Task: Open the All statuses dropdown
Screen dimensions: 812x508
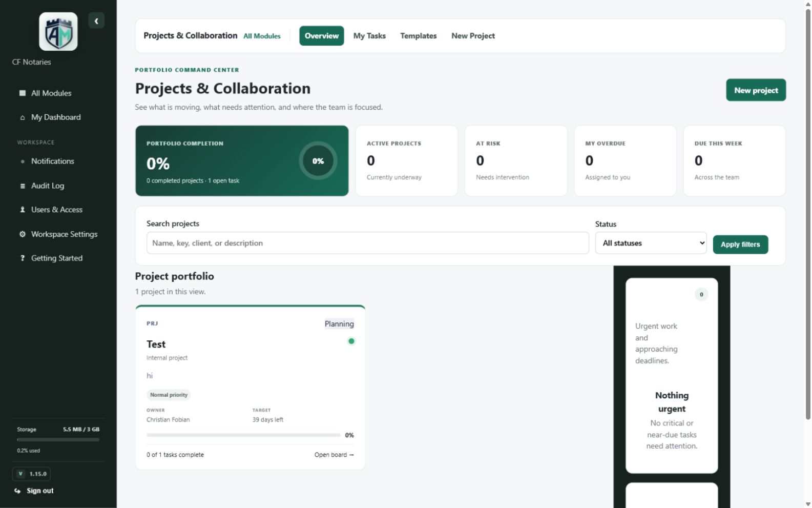Action: pyautogui.click(x=651, y=243)
